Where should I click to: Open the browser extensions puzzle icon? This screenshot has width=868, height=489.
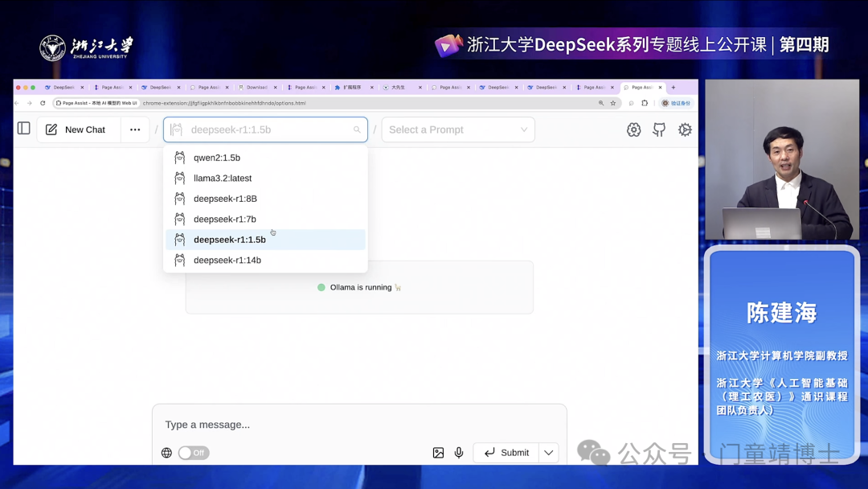[x=645, y=103]
